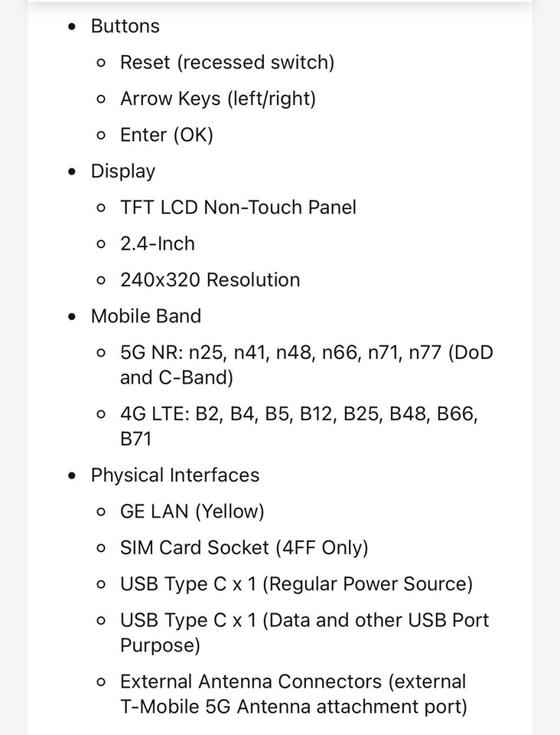The height and width of the screenshot is (735, 560).
Task: Click the Buttons heading text
Action: [125, 26]
